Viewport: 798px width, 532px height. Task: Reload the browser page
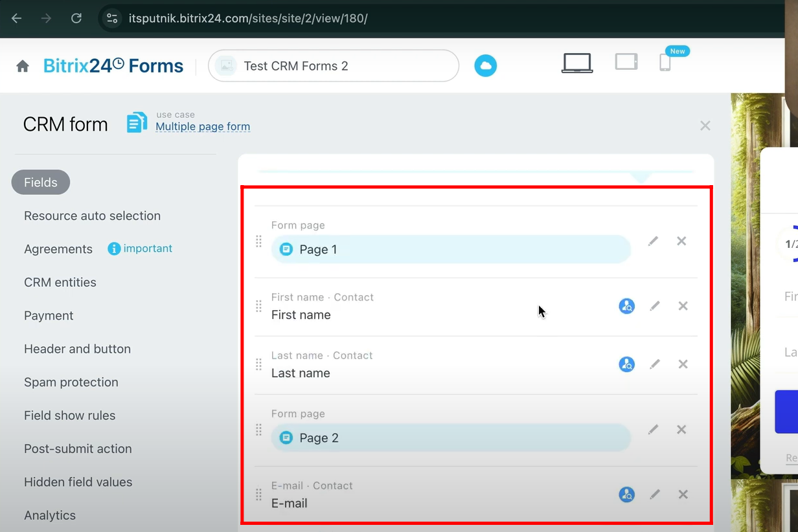pos(76,18)
